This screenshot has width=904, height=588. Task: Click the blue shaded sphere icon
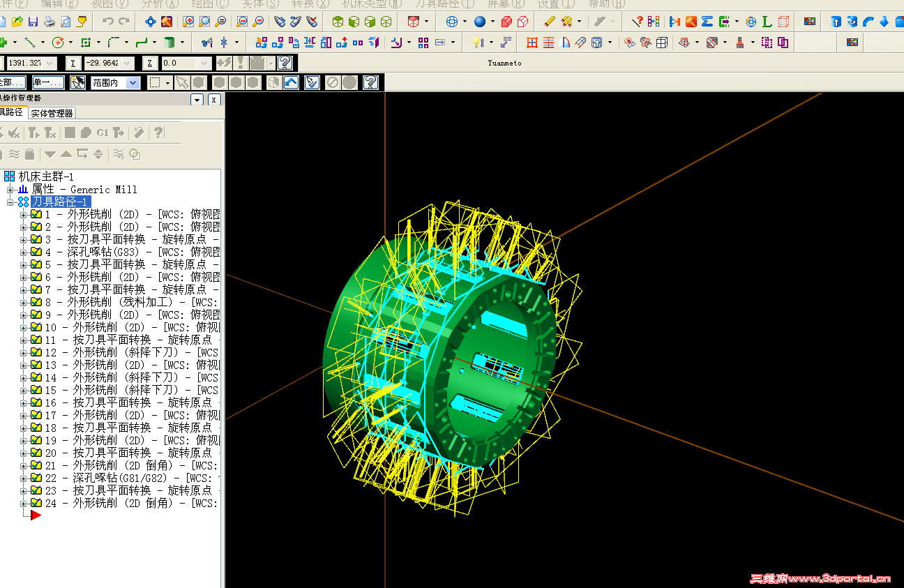[480, 22]
